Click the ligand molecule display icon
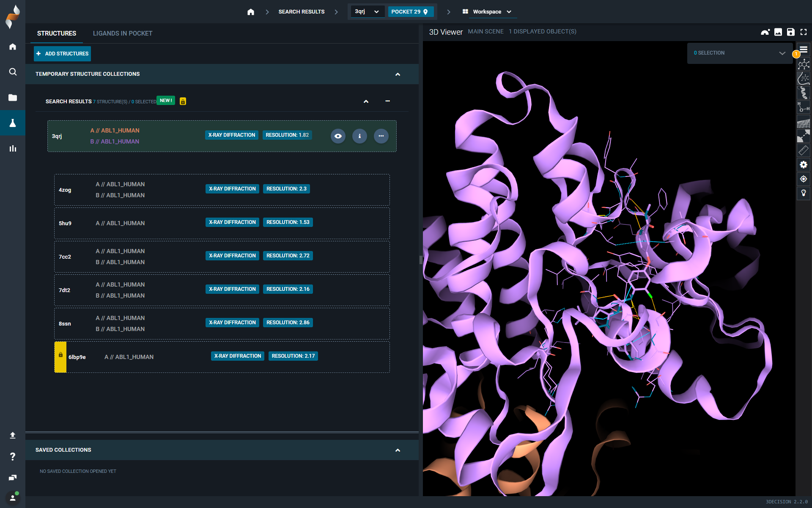Screen dimensions: 812x508 click(803, 64)
